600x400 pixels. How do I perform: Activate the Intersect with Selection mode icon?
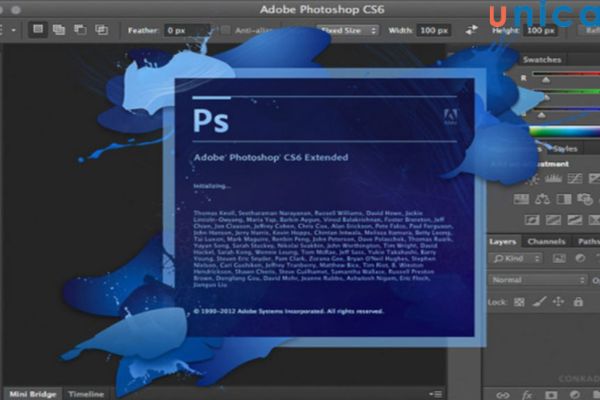101,30
